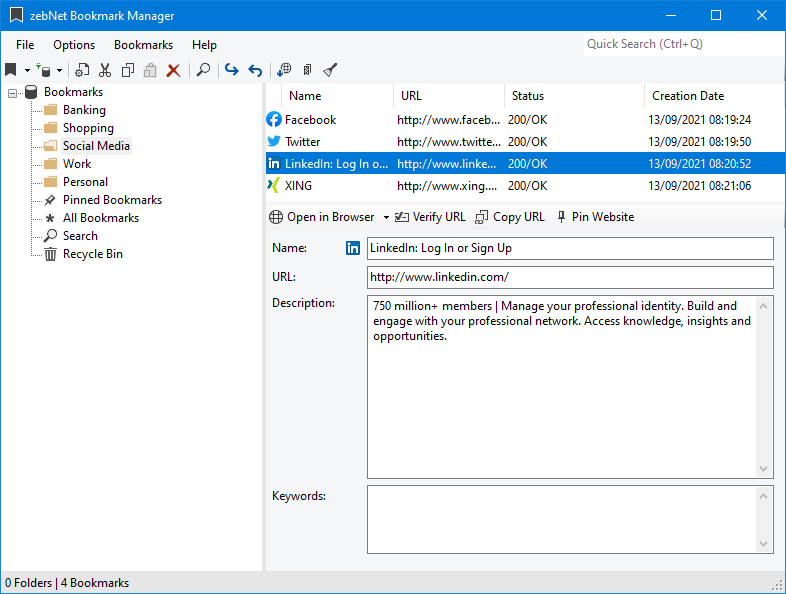The image size is (786, 594).
Task: Click the Verify URL button
Action: click(430, 217)
